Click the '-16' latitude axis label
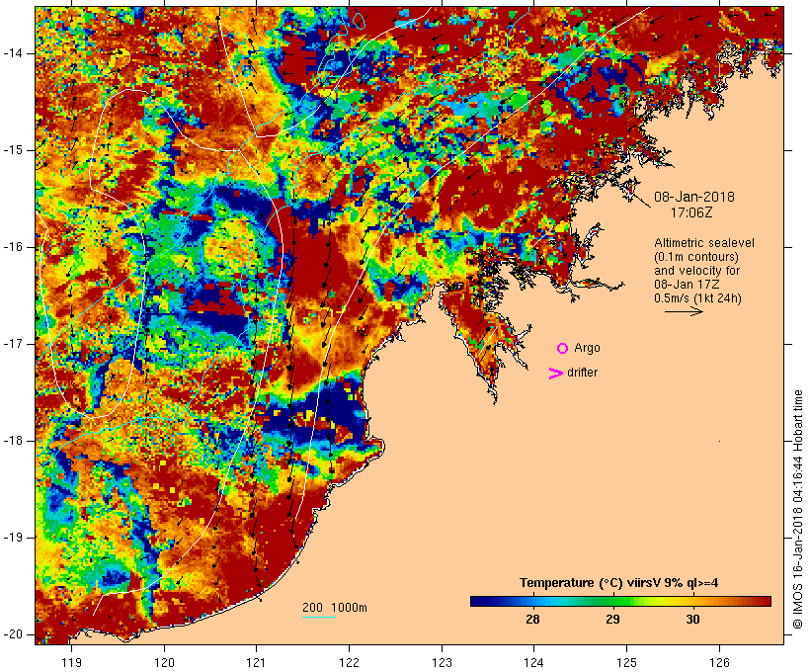 click(13, 247)
